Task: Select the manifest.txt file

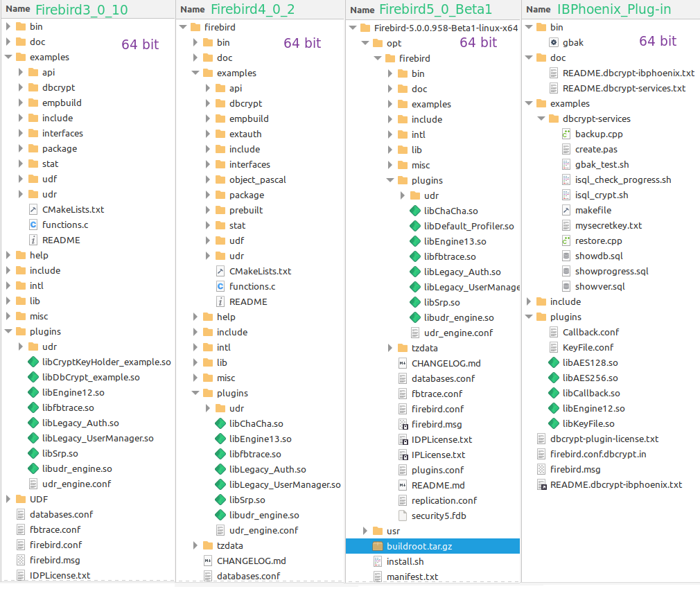Action: coord(412,577)
